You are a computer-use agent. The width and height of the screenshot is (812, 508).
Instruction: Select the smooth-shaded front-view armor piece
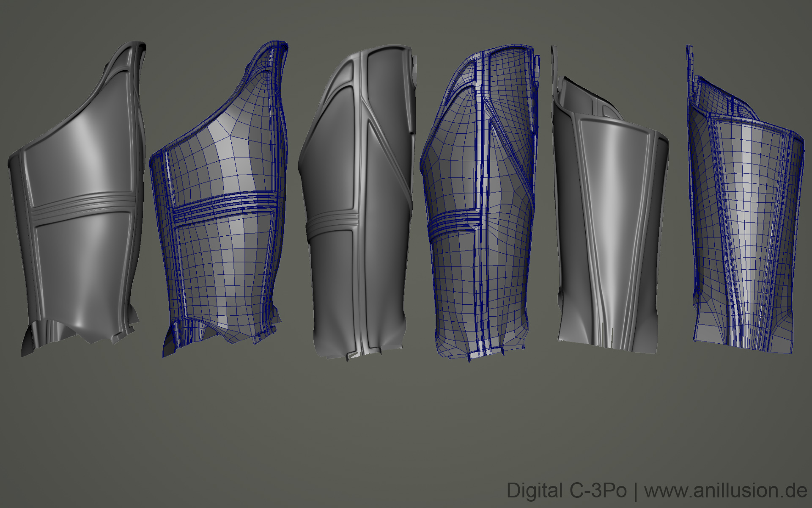point(76,199)
